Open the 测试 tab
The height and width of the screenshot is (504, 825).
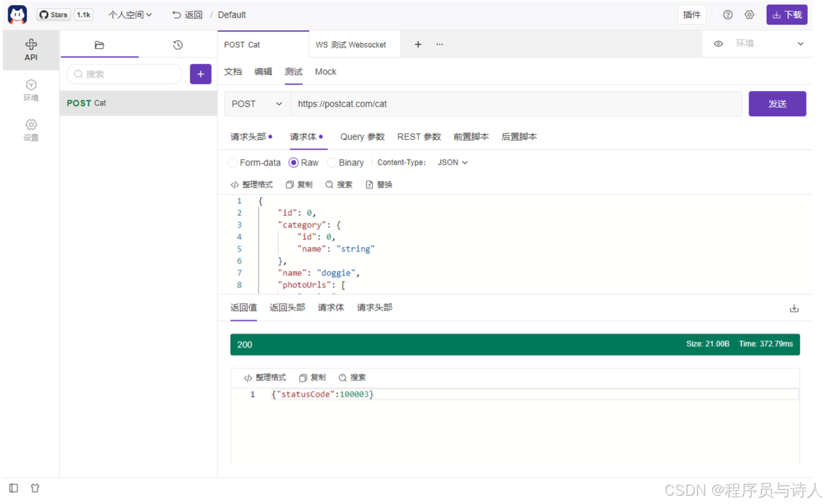point(293,71)
